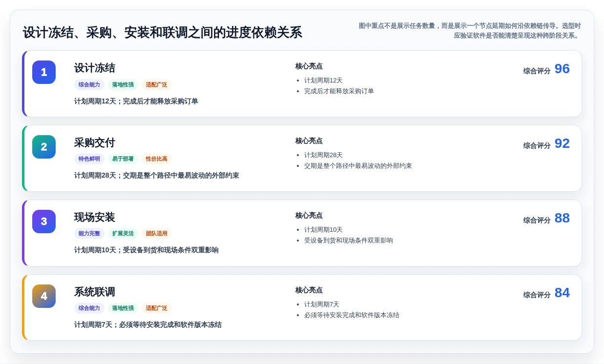Click the score 84
Viewport: 604px width, 364px height.
562,293
